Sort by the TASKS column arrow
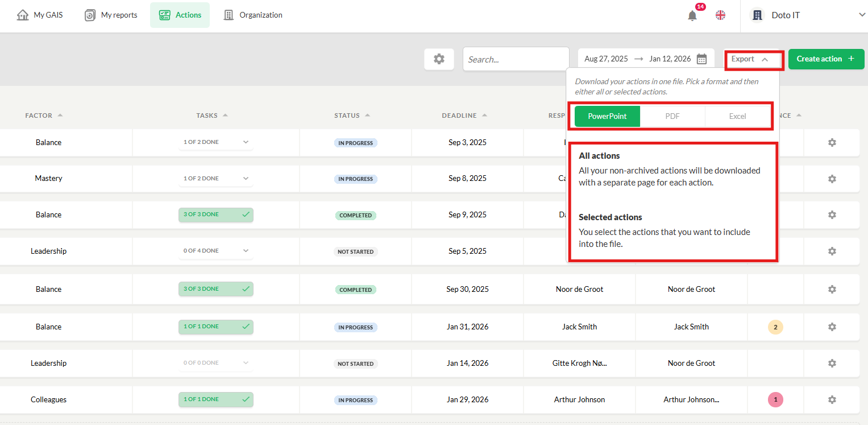Screen dimensions: 868x425 tap(225, 115)
